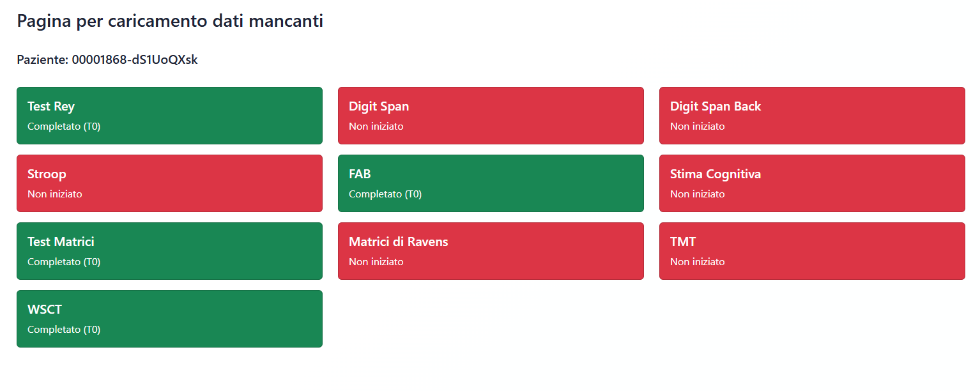
Task: Select the WSCT test card
Action: coord(169,318)
